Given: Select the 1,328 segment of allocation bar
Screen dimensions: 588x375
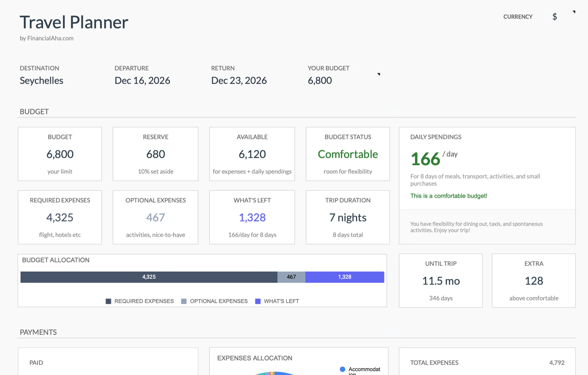Looking at the screenshot, I should click(x=344, y=277).
